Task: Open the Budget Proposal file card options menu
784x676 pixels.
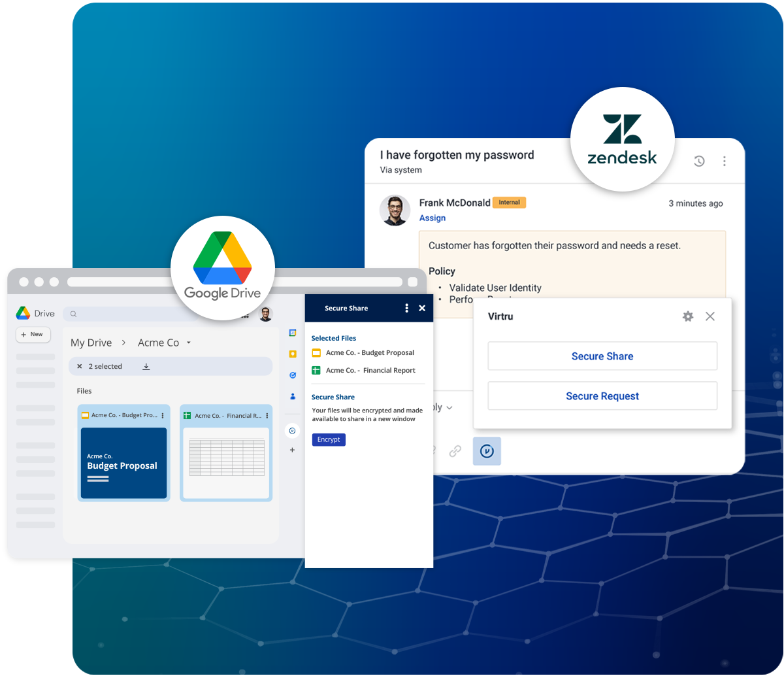Action: click(x=163, y=416)
